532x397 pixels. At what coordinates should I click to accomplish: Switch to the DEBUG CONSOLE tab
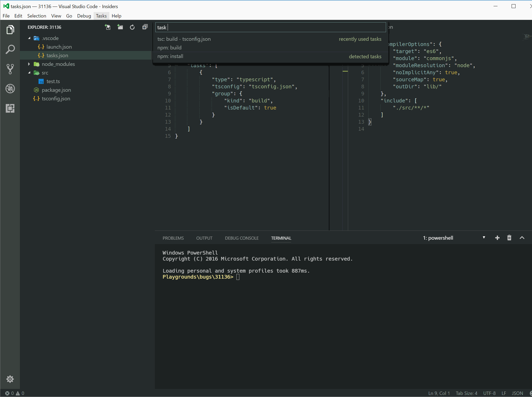tap(242, 238)
